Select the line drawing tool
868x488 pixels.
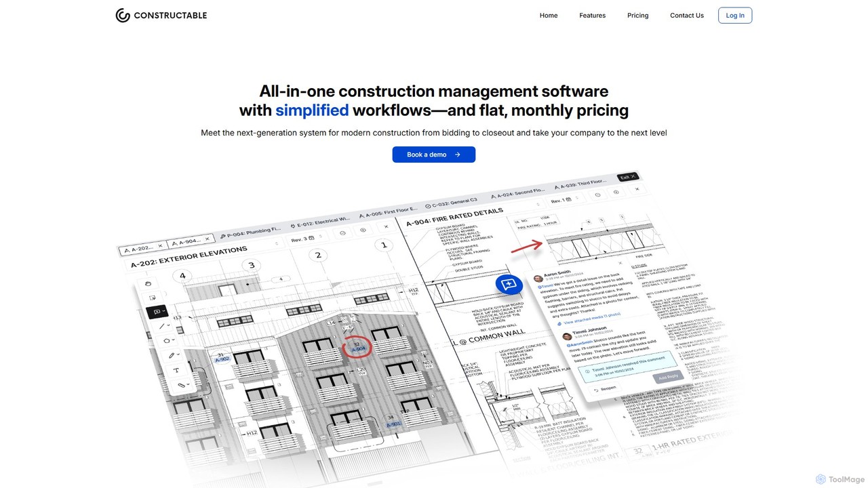tap(162, 326)
